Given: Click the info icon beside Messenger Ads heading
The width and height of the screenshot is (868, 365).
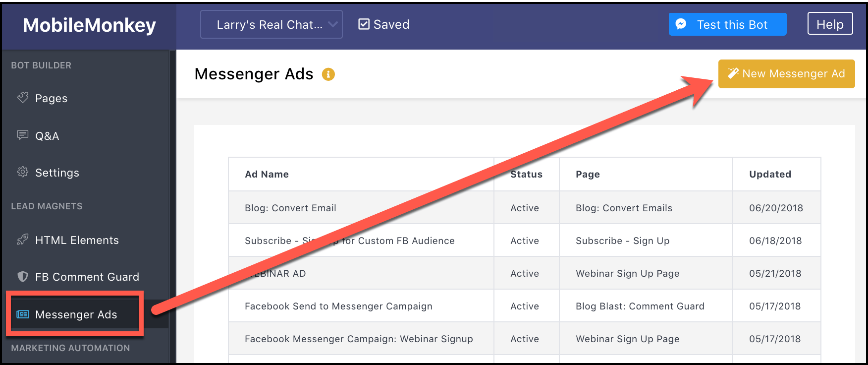Looking at the screenshot, I should [328, 74].
